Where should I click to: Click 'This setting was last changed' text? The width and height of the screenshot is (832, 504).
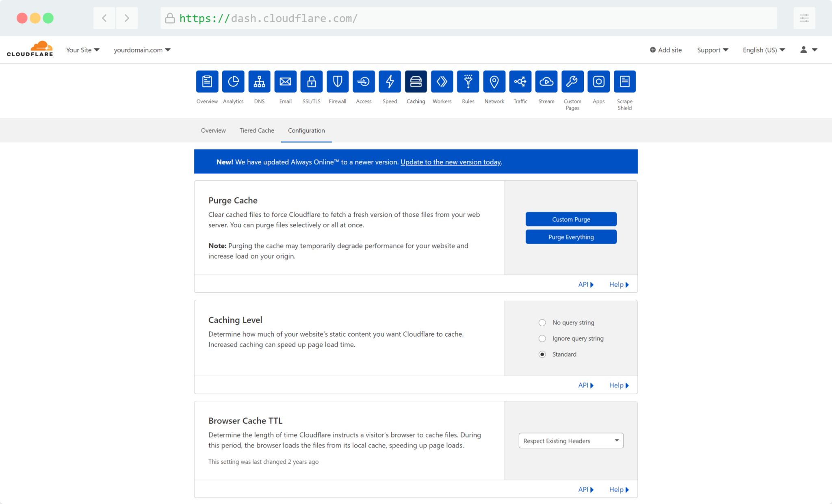coord(263,462)
